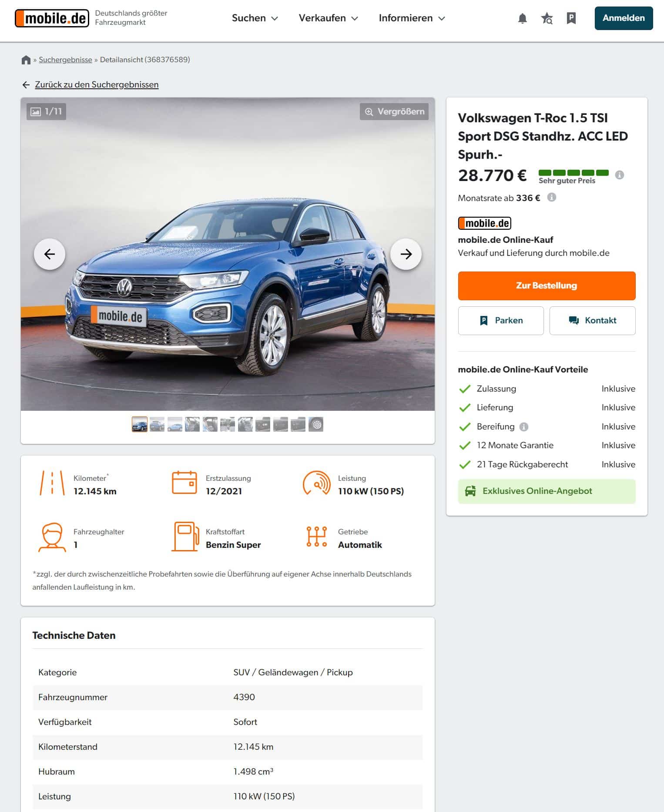Screen dimensions: 664x812
Task: Click the mobile.de seller logo
Action: click(484, 223)
